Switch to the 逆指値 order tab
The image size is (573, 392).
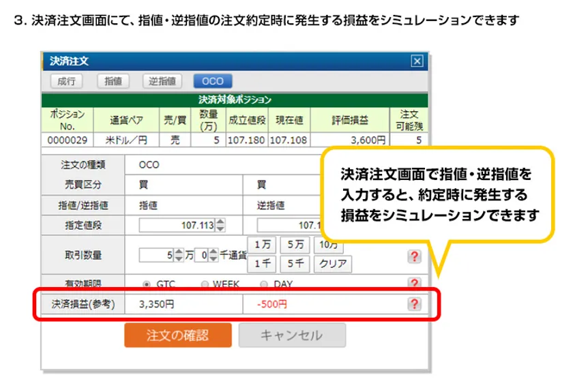(x=163, y=81)
